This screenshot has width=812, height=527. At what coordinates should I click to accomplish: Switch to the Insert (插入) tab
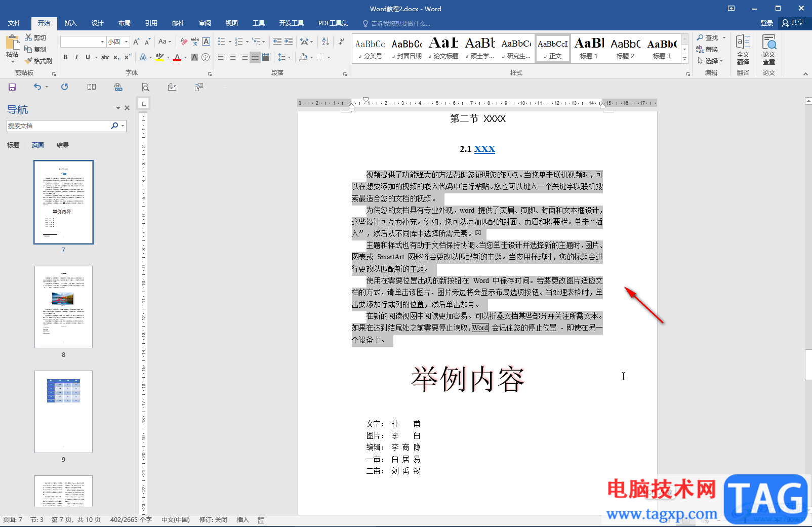click(71, 23)
